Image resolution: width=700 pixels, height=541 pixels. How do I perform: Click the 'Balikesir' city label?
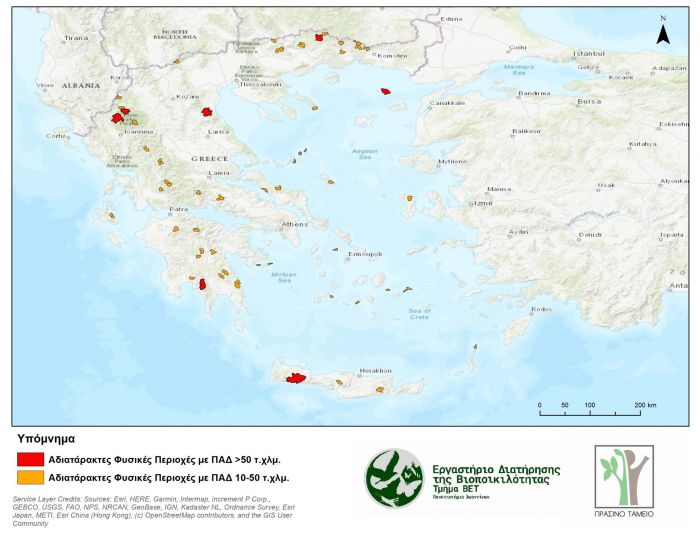527,131
